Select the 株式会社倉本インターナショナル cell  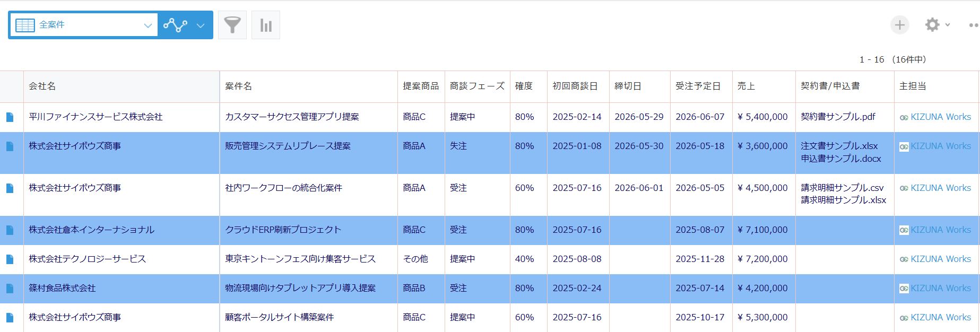[122, 230]
